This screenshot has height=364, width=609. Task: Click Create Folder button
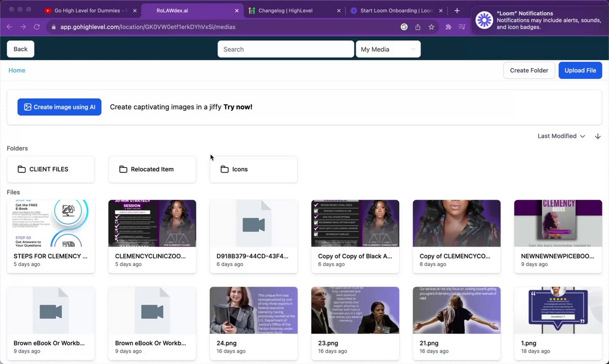coord(529,70)
